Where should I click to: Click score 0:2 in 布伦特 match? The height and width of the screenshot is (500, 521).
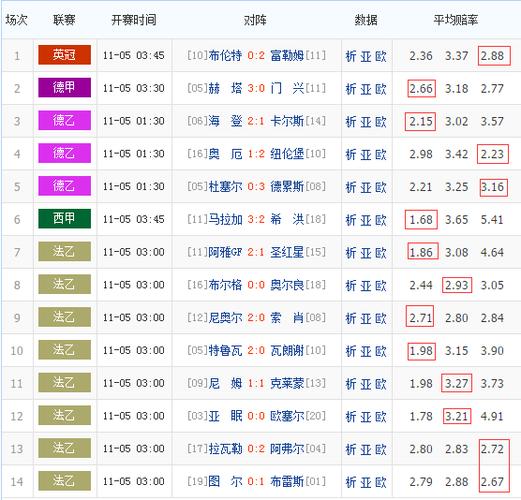click(256, 55)
